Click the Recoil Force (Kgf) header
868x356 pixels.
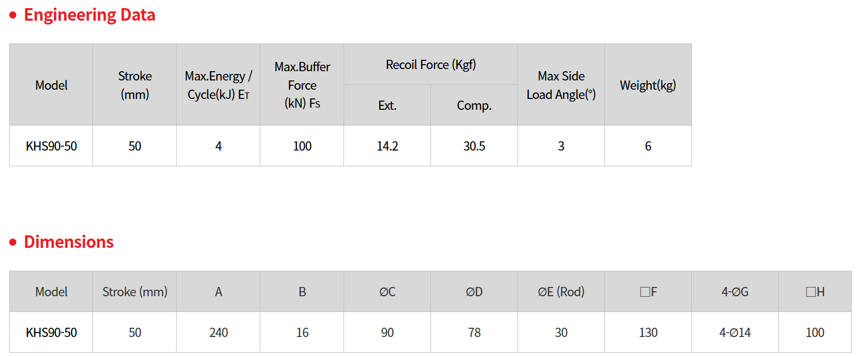(x=431, y=64)
